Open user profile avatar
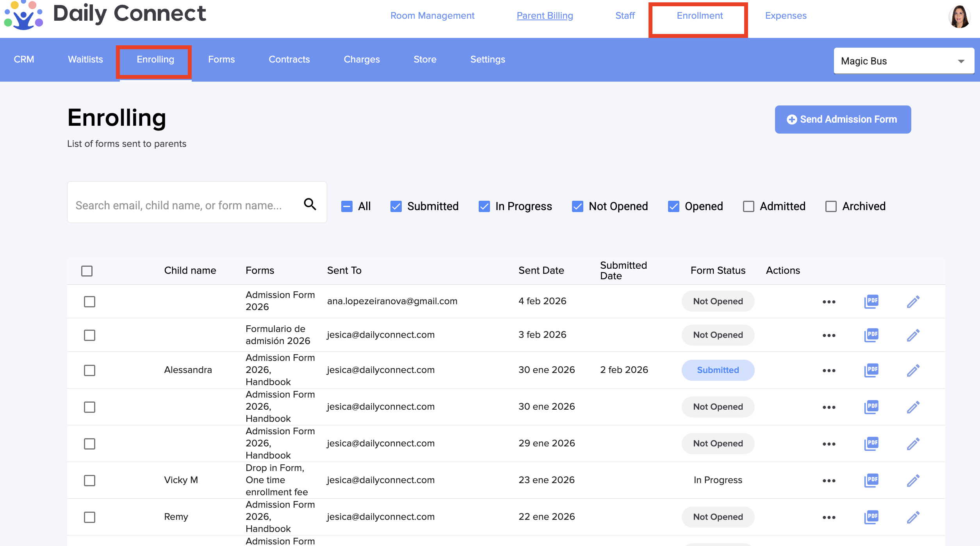The height and width of the screenshot is (546, 980). tap(959, 16)
